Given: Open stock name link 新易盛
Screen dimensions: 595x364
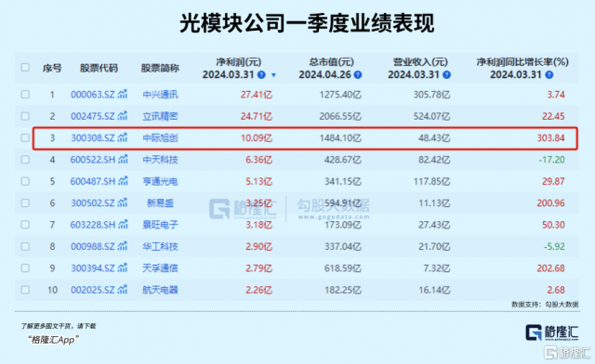Looking at the screenshot, I should point(160,203).
